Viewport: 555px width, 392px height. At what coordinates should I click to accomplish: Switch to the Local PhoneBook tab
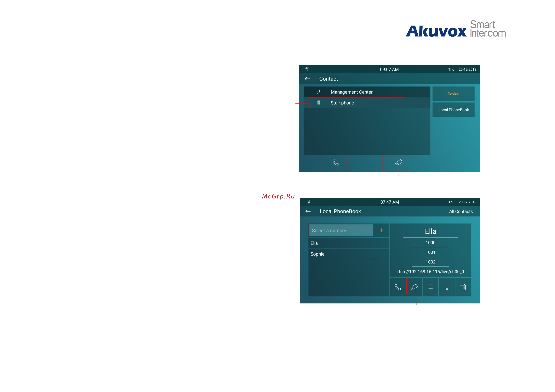point(453,110)
